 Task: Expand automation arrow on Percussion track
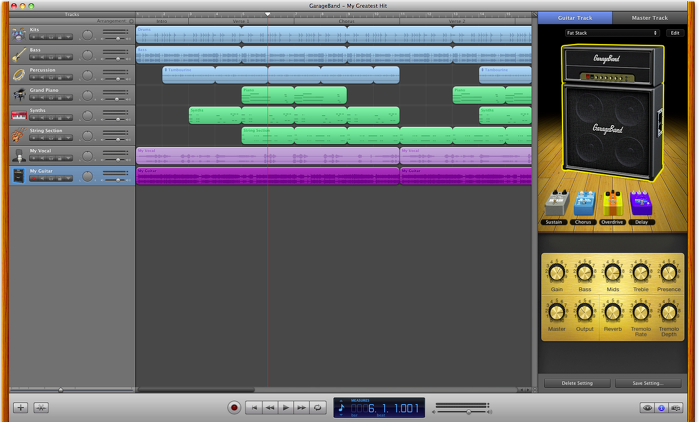point(68,77)
